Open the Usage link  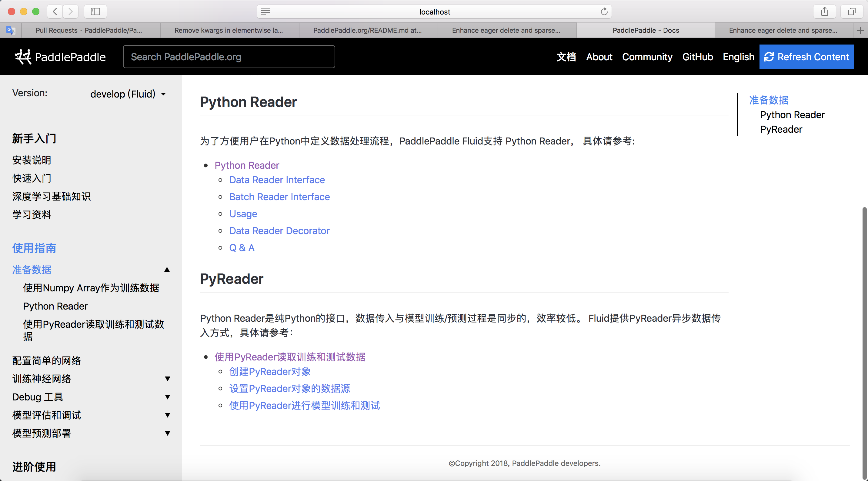pyautogui.click(x=243, y=214)
